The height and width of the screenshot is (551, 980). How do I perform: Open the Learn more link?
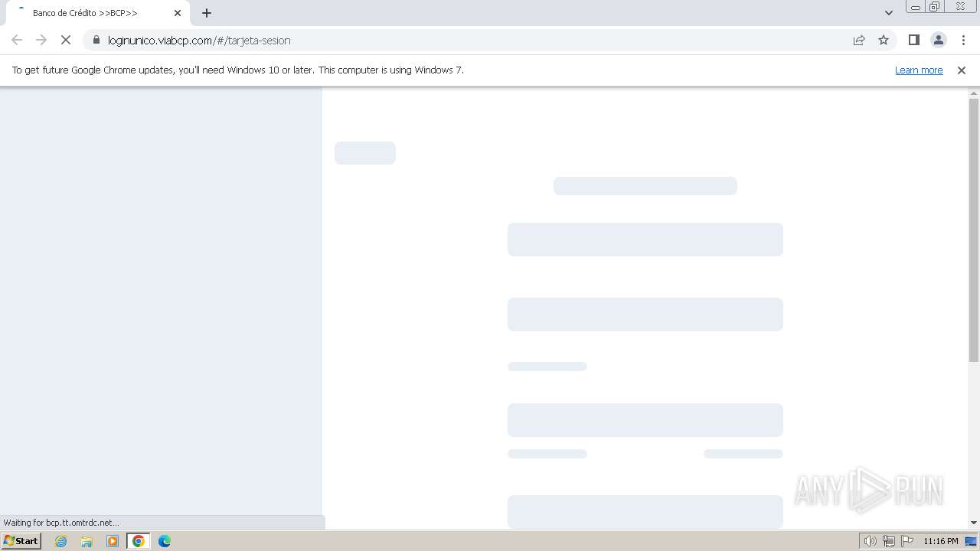click(x=919, y=70)
